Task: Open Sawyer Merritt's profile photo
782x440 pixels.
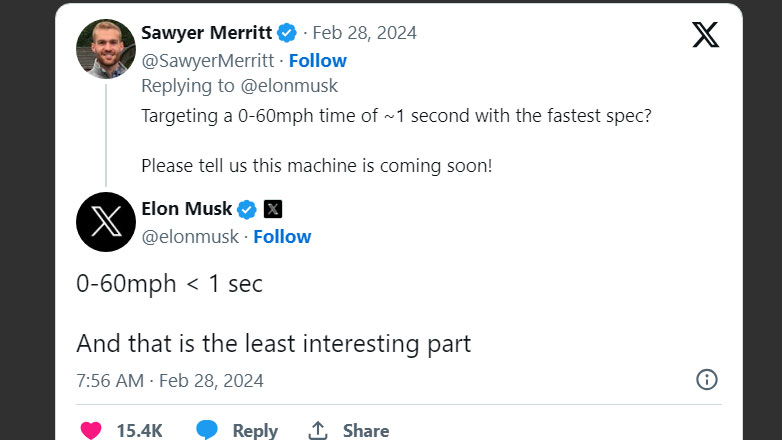Action: 106,46
